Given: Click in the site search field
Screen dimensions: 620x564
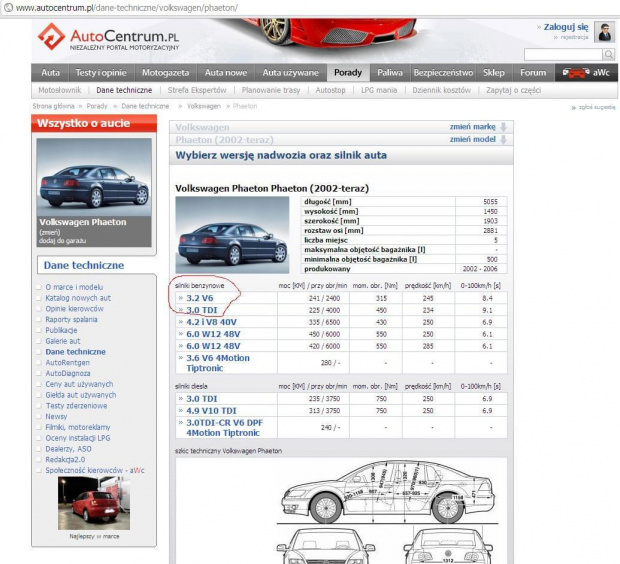Looking at the screenshot, I should point(563,54).
